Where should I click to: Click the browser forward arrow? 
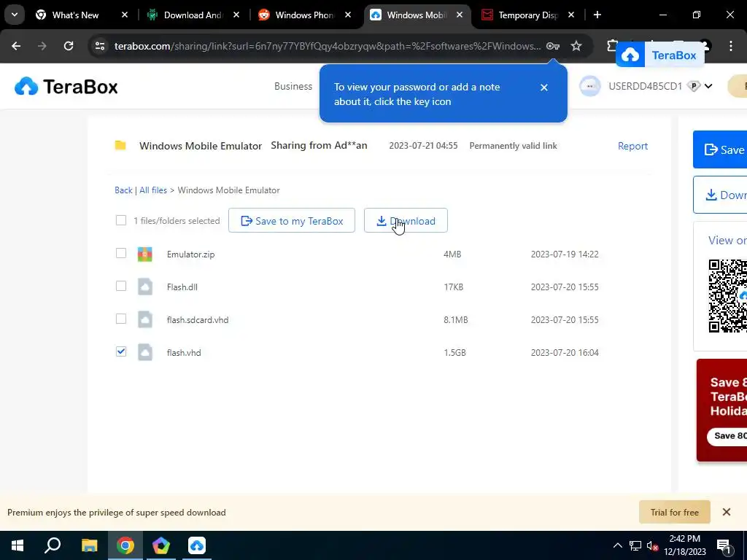tap(42, 46)
